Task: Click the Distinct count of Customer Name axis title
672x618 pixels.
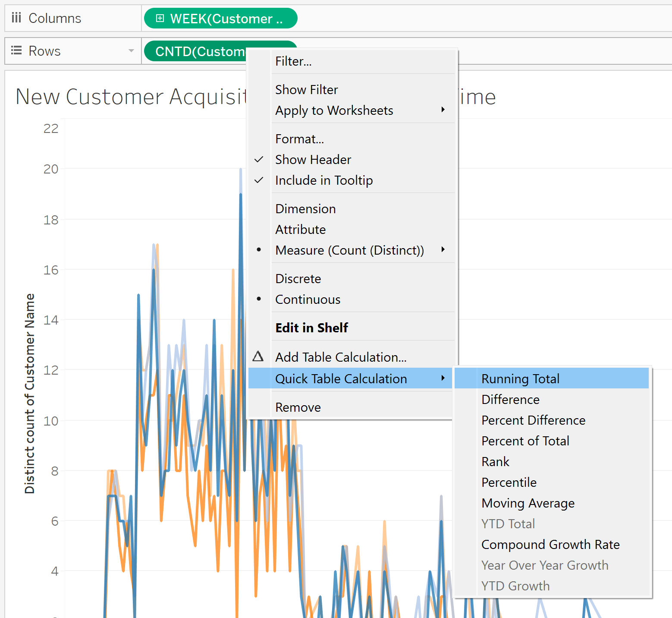Action: coord(29,393)
